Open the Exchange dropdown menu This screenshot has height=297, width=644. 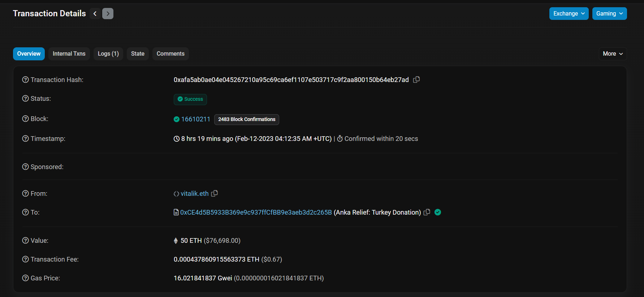[x=569, y=13]
